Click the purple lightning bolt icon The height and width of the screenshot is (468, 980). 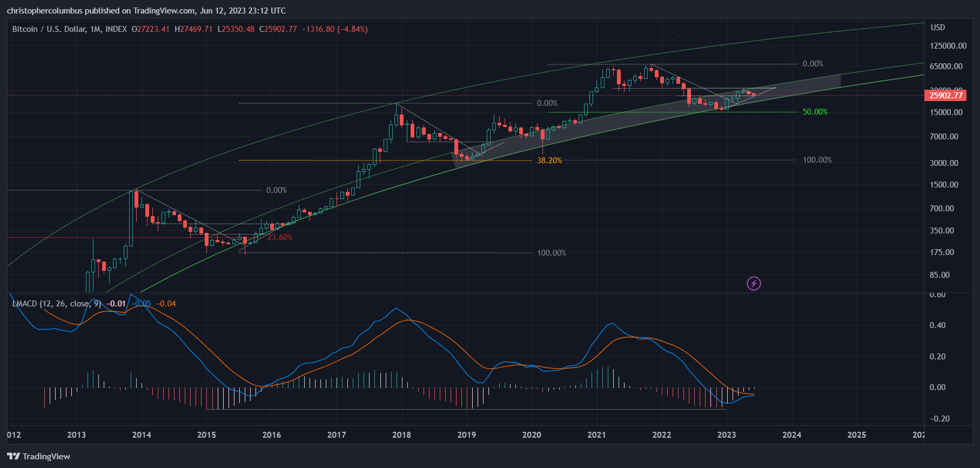click(754, 283)
